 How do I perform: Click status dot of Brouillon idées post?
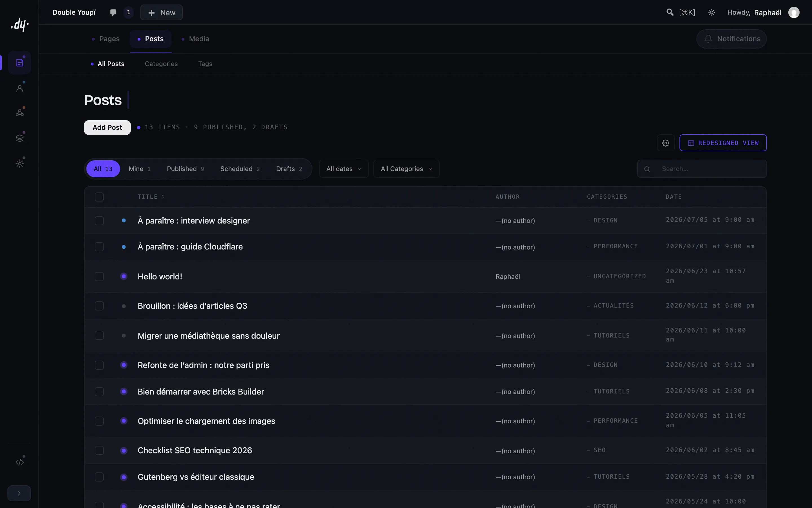click(124, 306)
